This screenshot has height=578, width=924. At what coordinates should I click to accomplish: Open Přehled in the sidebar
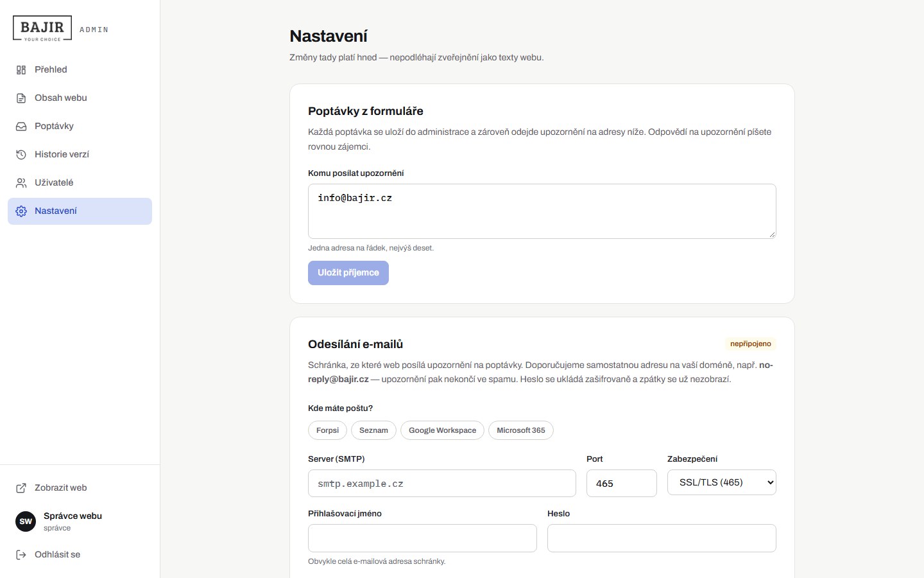80,70
